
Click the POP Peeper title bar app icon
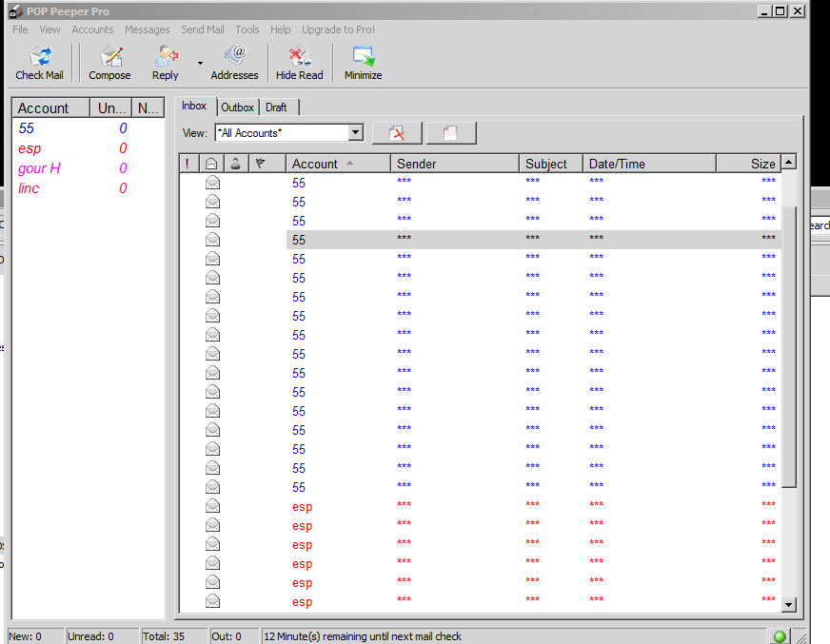coord(16,11)
